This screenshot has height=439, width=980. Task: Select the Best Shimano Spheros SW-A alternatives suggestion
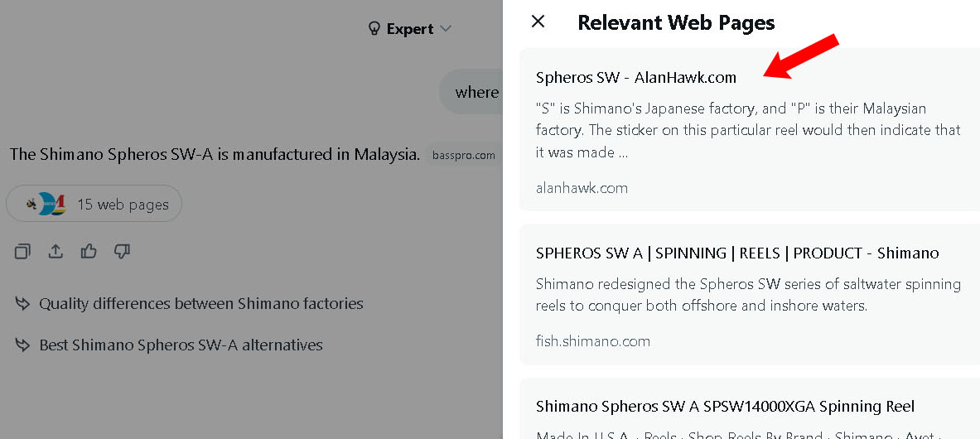pyautogui.click(x=181, y=345)
